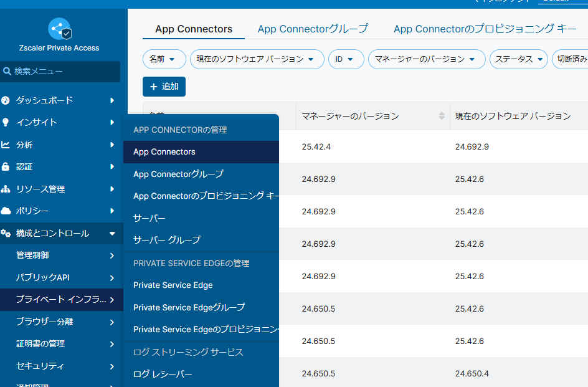The width and height of the screenshot is (588, 387).
Task: Click the search magnifier icon in the menu
Action: tap(7, 71)
